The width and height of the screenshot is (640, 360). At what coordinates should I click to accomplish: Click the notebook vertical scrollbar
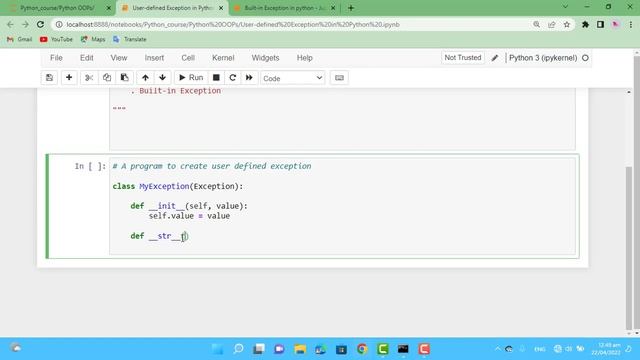tap(629, 247)
